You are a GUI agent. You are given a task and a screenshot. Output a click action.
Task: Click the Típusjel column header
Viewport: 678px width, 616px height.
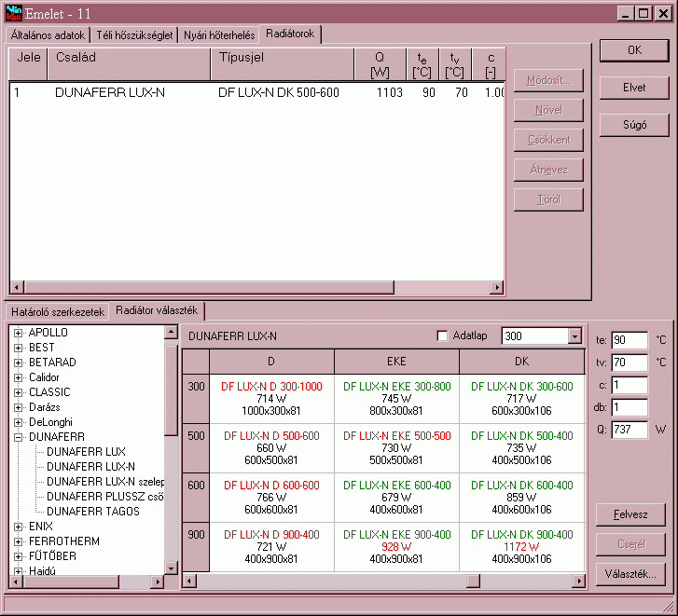(x=283, y=64)
